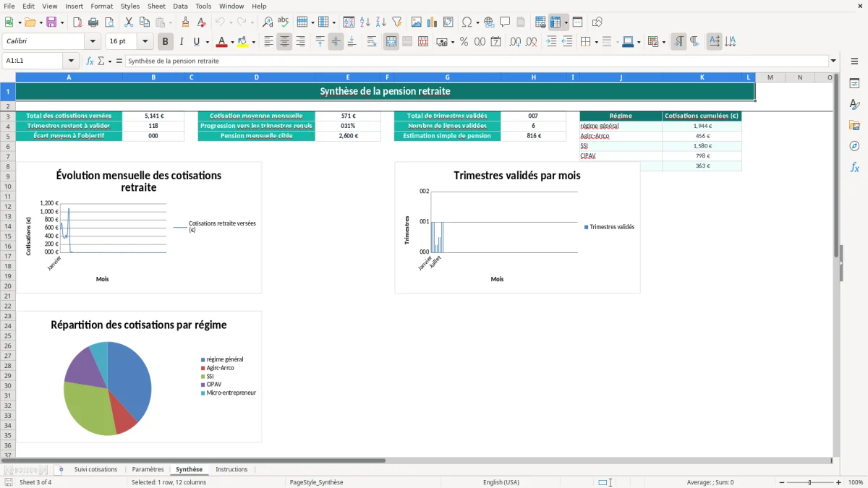Toggle Italic formatting
Screen dimensions: 868x488
(182, 42)
